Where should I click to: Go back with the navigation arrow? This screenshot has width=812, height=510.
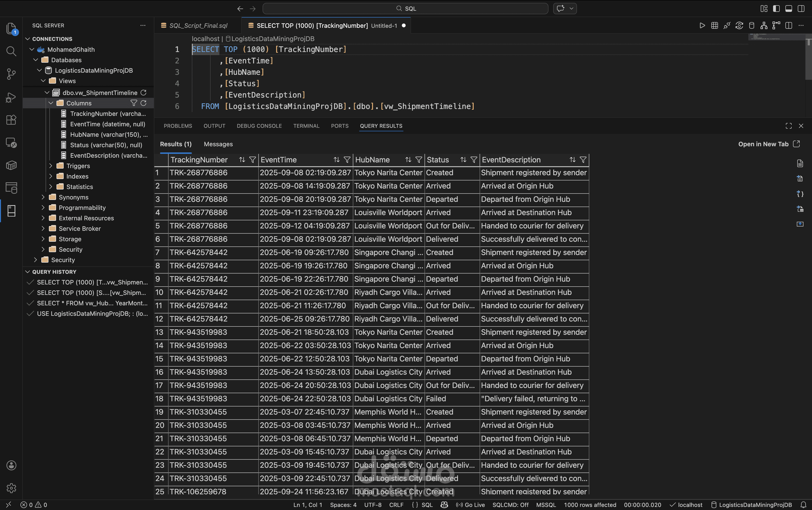point(240,9)
